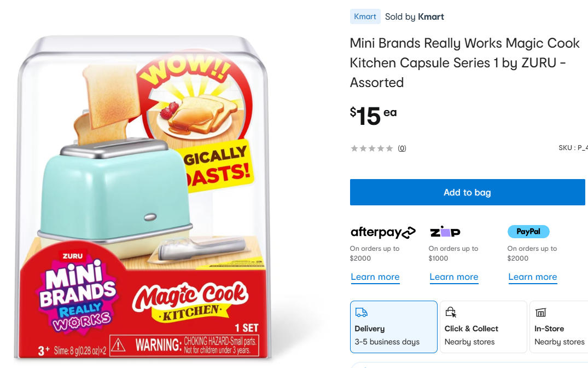Click the Add to bag button
The width and height of the screenshot is (588, 368).
(467, 192)
